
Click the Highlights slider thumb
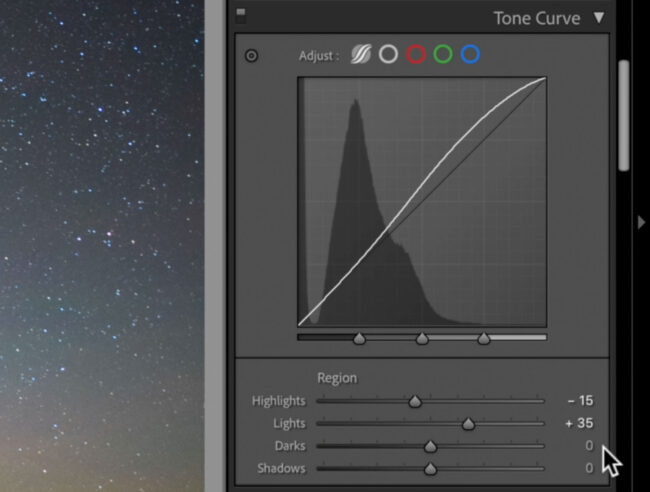click(x=415, y=402)
